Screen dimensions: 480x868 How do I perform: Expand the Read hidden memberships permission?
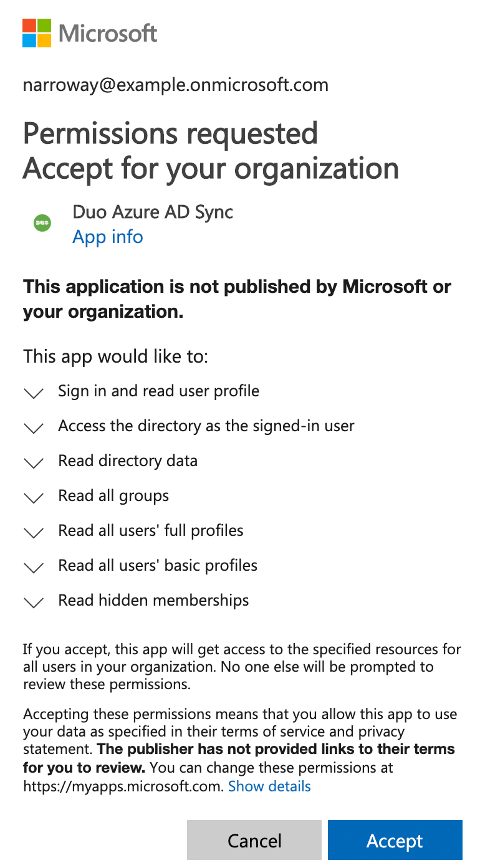pos(34,602)
